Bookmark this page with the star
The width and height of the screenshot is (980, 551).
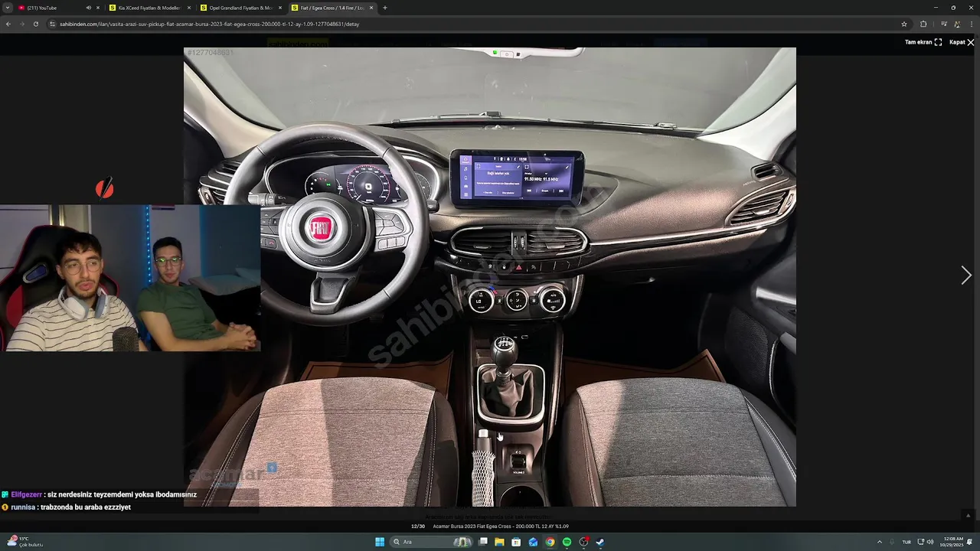(904, 24)
